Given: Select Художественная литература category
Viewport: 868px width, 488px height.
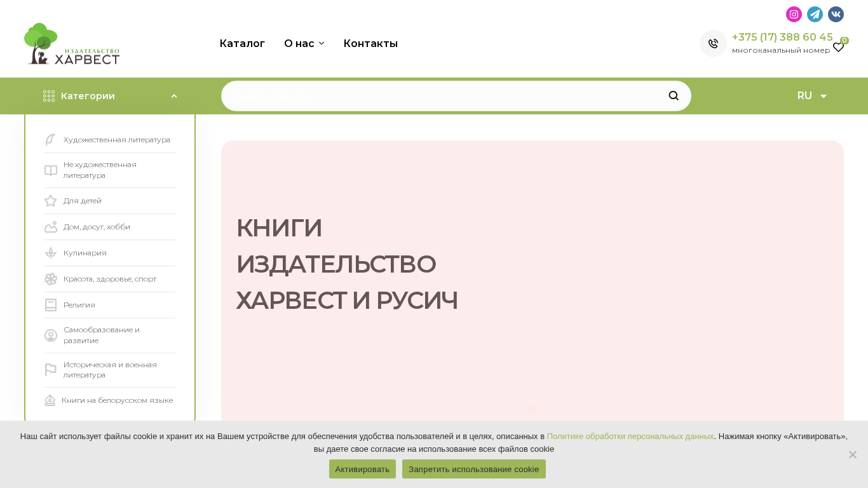Looking at the screenshot, I should coord(117,140).
